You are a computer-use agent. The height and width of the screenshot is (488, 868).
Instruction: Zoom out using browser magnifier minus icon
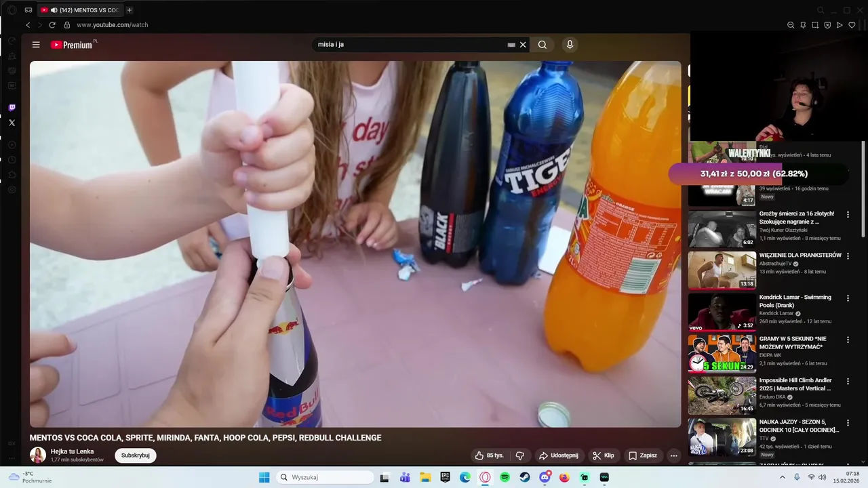pyautogui.click(x=791, y=25)
